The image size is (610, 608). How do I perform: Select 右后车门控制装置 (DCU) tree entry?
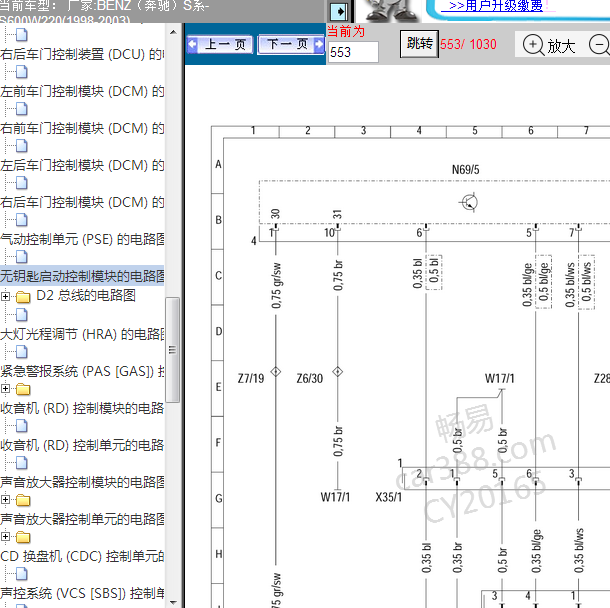pos(82,54)
